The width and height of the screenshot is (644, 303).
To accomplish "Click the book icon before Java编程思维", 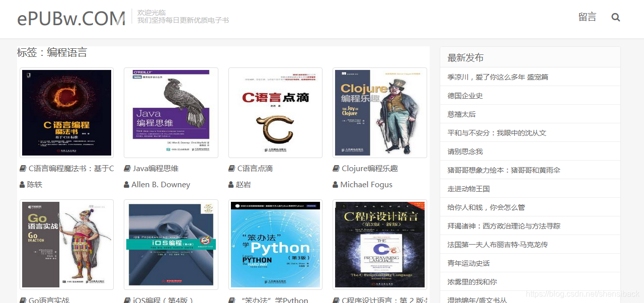I will pyautogui.click(x=126, y=168).
